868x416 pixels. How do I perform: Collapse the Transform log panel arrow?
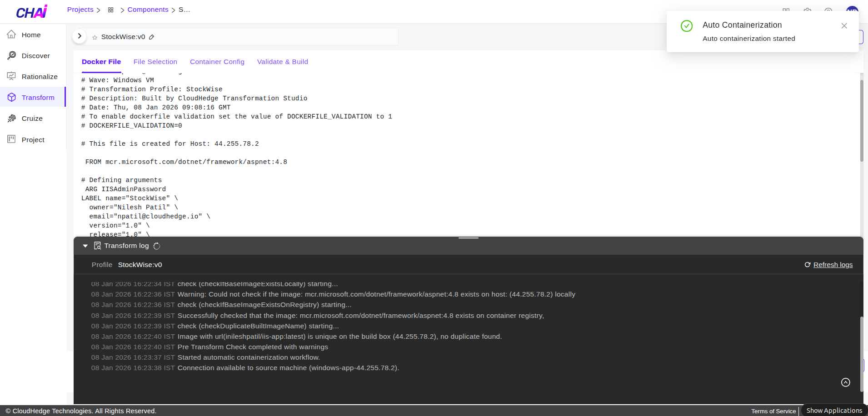coord(85,246)
